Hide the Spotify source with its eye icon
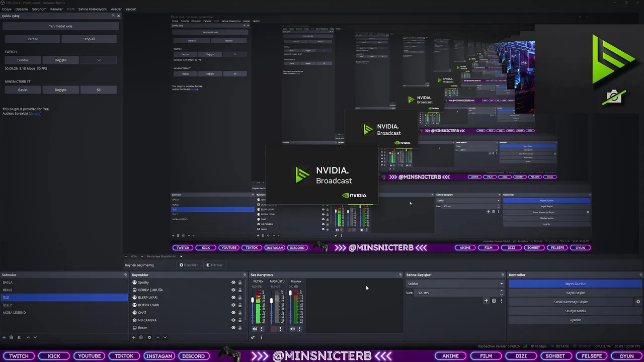644x362 pixels. point(233,283)
